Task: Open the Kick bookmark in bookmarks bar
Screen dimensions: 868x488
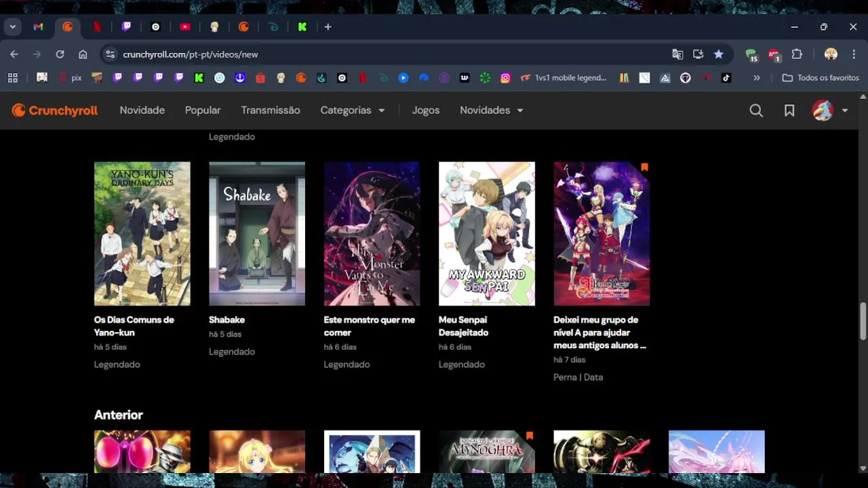Action: point(199,78)
